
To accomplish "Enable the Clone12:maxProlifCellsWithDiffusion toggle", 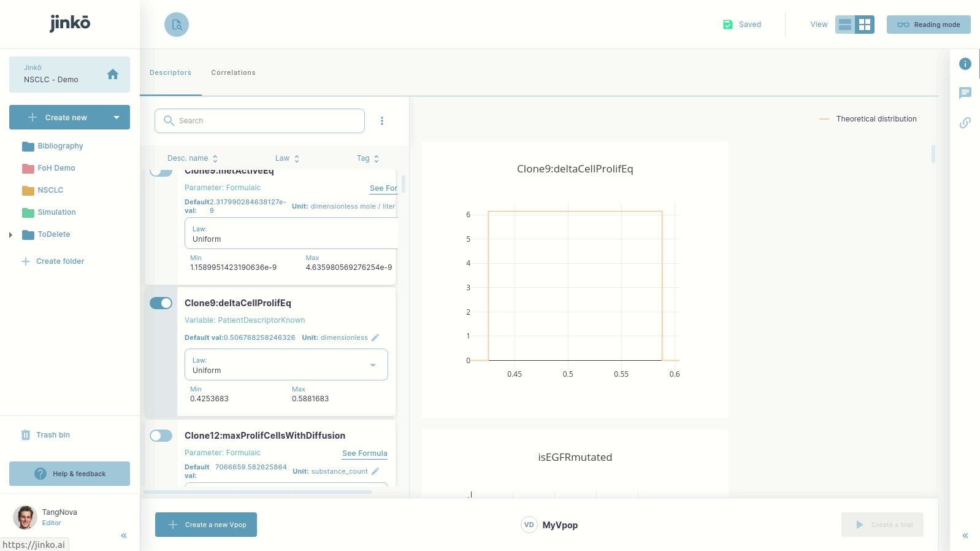I will (161, 436).
